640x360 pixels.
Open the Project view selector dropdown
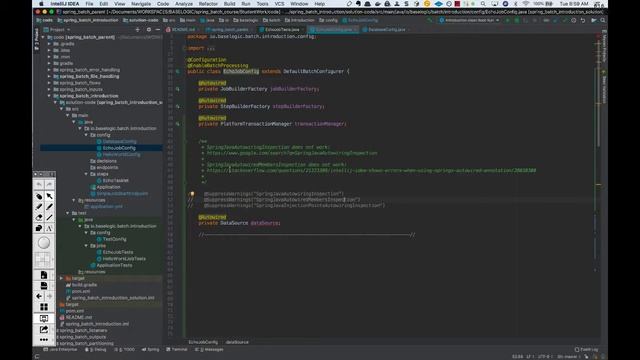[x=57, y=29]
